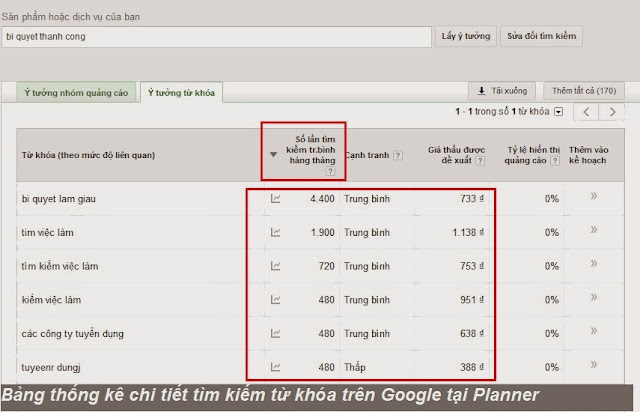Open trend chart for tìm kiếm việc làm

click(276, 266)
